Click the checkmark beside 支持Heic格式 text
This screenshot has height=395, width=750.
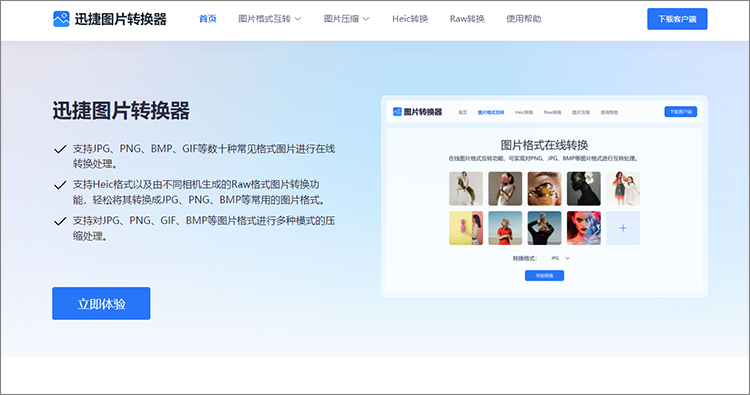(x=60, y=185)
